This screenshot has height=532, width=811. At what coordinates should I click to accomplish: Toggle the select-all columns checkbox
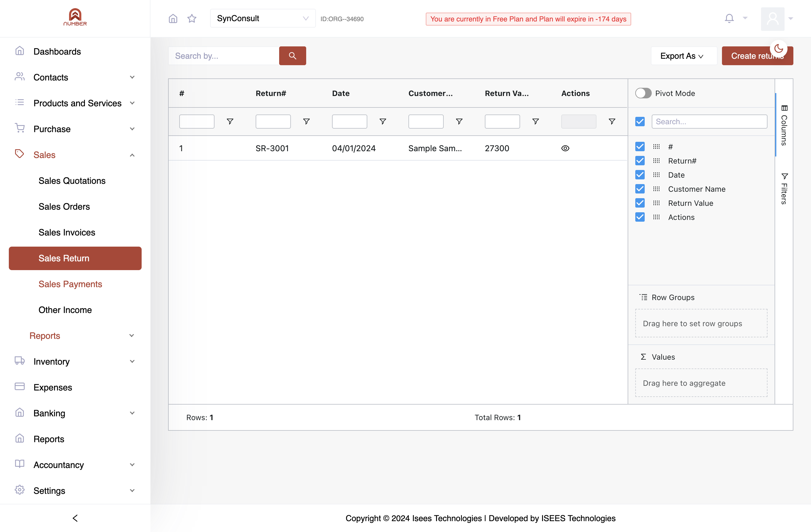[640, 122]
